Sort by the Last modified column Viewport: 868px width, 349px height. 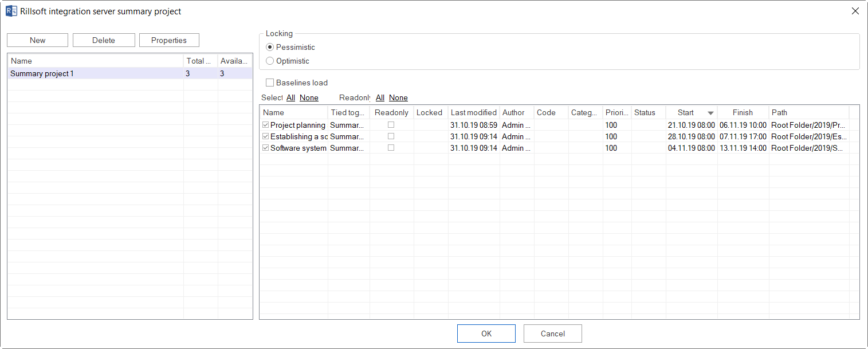coord(474,112)
